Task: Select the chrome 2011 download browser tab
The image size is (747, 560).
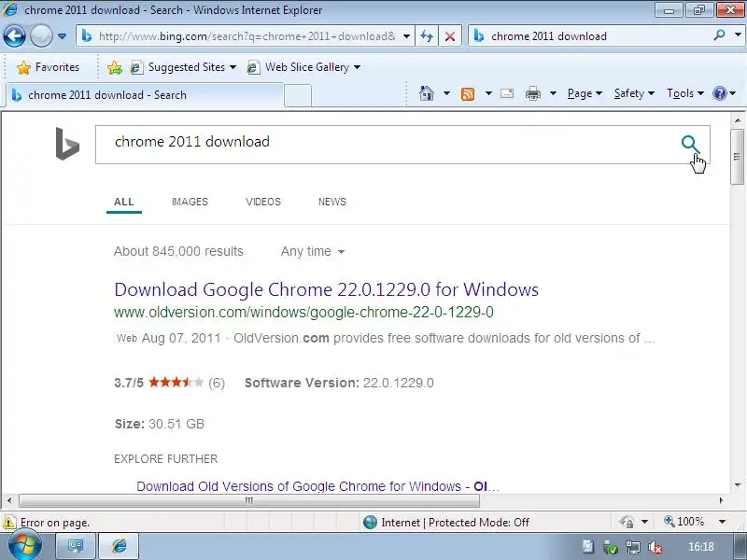Action: click(x=146, y=95)
